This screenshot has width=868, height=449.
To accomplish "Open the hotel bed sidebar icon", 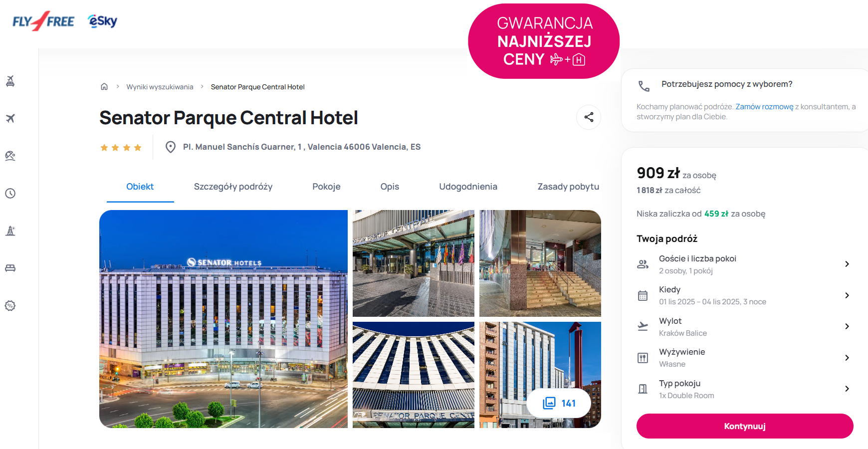I will (10, 268).
